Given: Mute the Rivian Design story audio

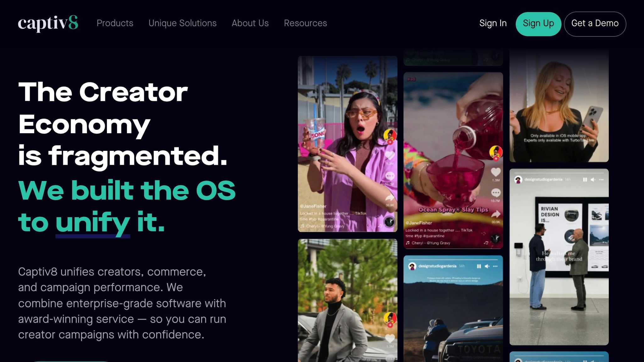Looking at the screenshot, I should point(593,180).
